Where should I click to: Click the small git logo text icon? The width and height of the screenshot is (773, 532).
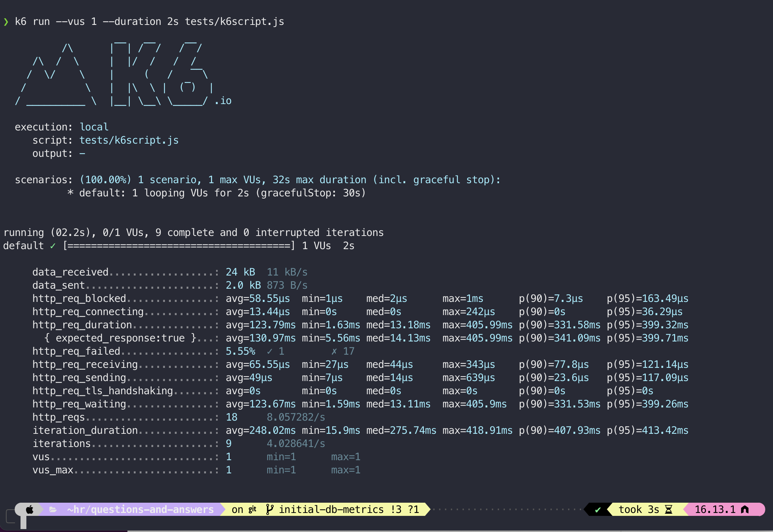(252, 509)
